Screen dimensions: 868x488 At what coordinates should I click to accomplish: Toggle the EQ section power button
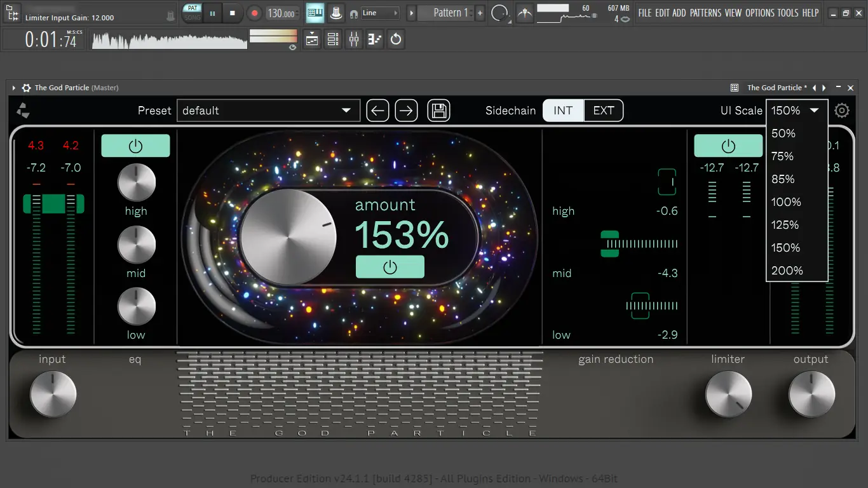135,146
